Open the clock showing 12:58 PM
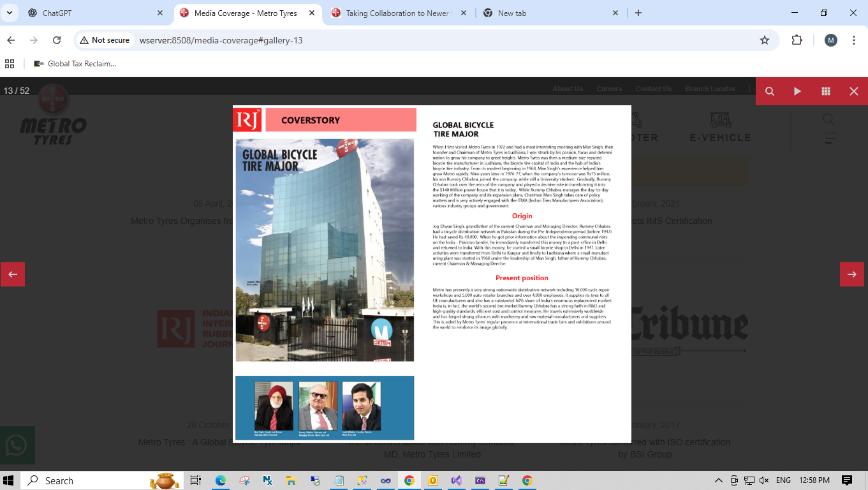This screenshot has height=490, width=868. 814,480
